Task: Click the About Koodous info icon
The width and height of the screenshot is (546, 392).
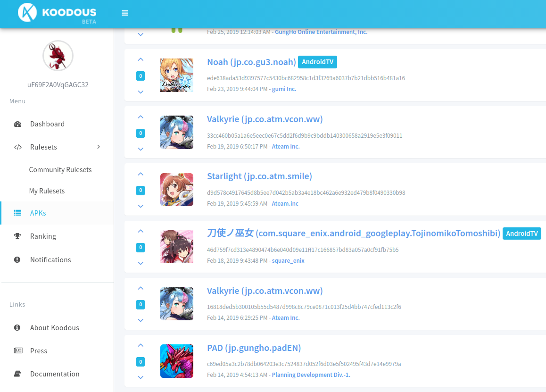Action: [x=17, y=327]
